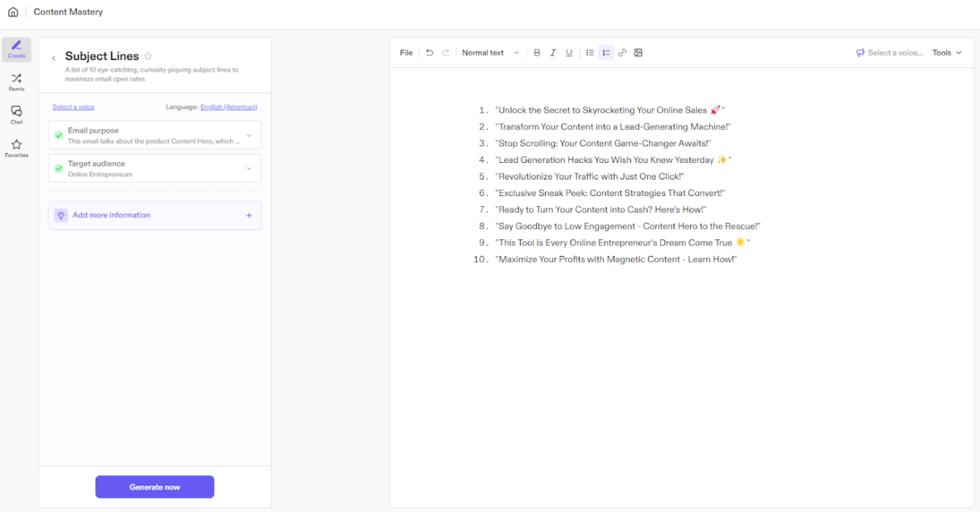Image resolution: width=980 pixels, height=512 pixels.
Task: Click the Email purpose green checkmark
Action: [59, 135]
